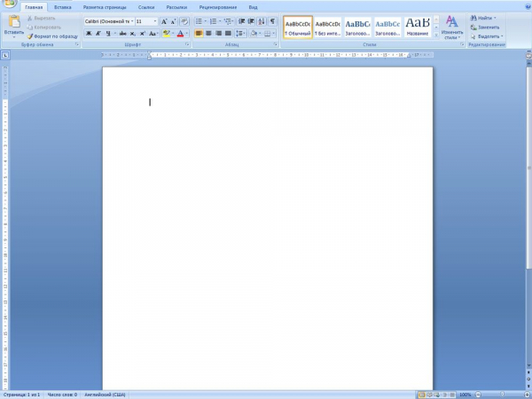This screenshot has width=532, height=399.
Task: Click the clear formatting eraser icon
Action: [184, 21]
